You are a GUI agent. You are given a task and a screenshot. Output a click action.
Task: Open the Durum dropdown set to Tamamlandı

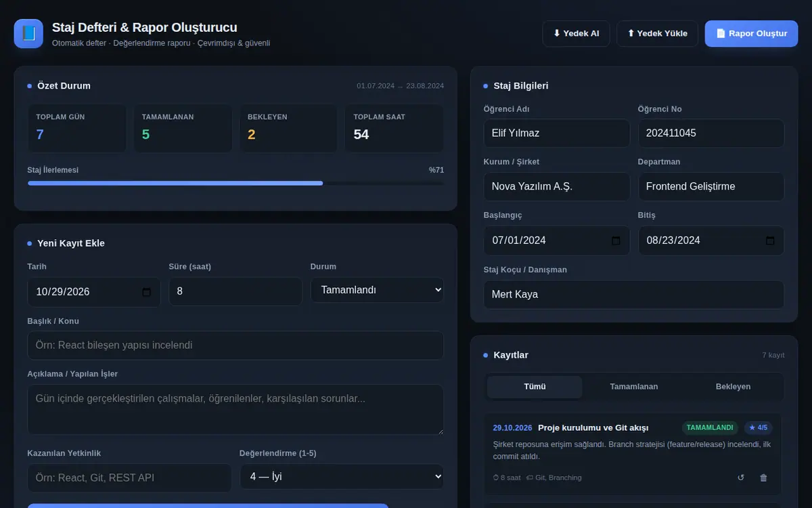point(378,290)
